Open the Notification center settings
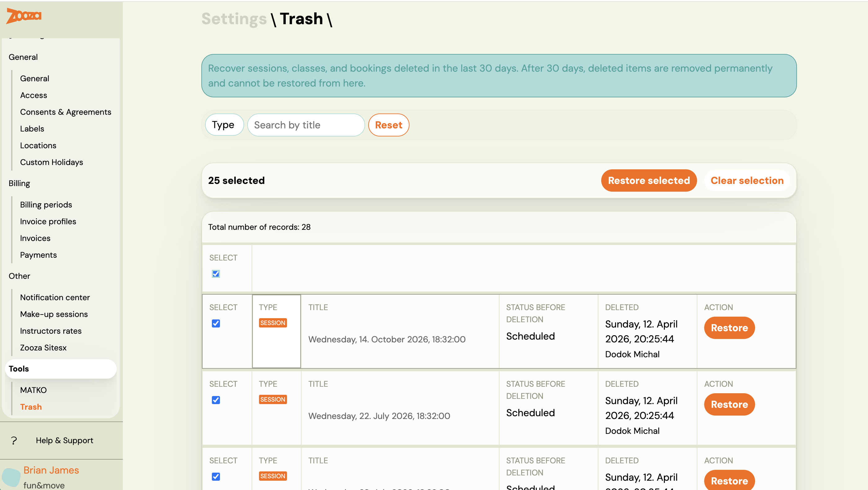868x490 pixels. [x=55, y=297]
